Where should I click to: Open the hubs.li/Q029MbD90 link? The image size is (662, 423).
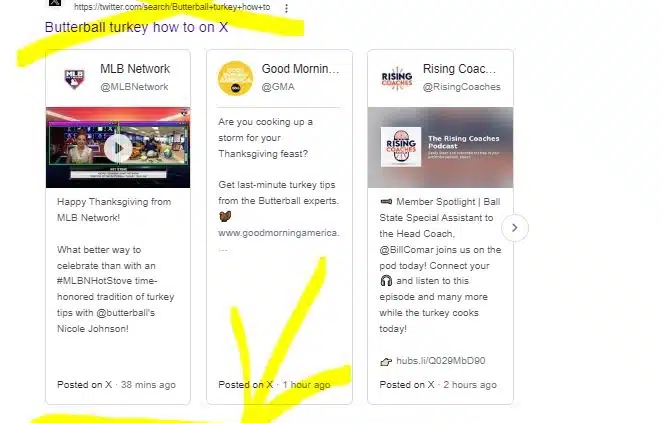click(440, 361)
